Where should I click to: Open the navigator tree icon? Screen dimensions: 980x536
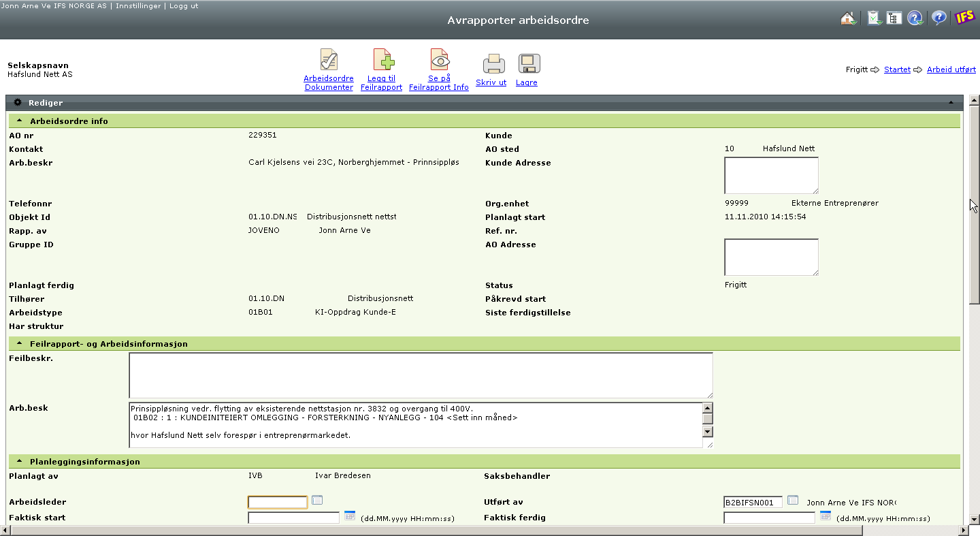(894, 18)
